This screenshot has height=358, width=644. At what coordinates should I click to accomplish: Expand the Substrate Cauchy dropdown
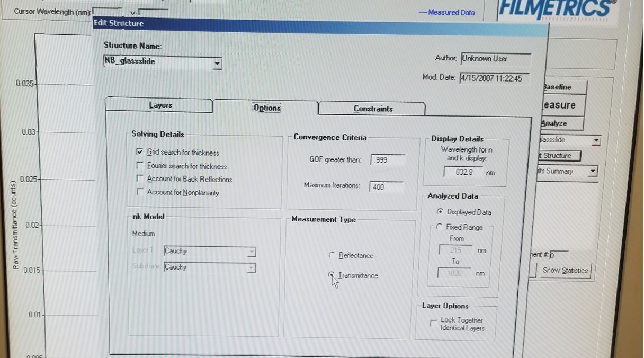(252, 268)
